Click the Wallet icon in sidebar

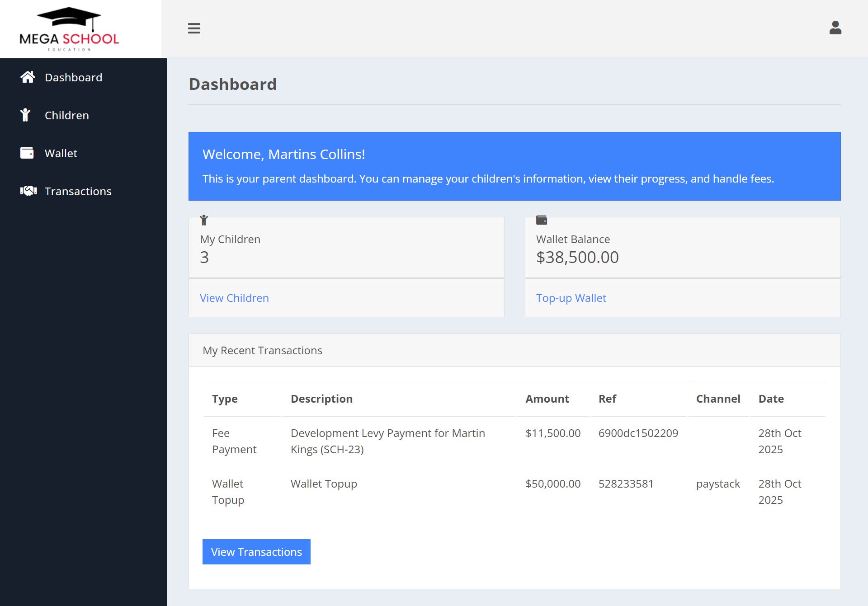pos(27,153)
